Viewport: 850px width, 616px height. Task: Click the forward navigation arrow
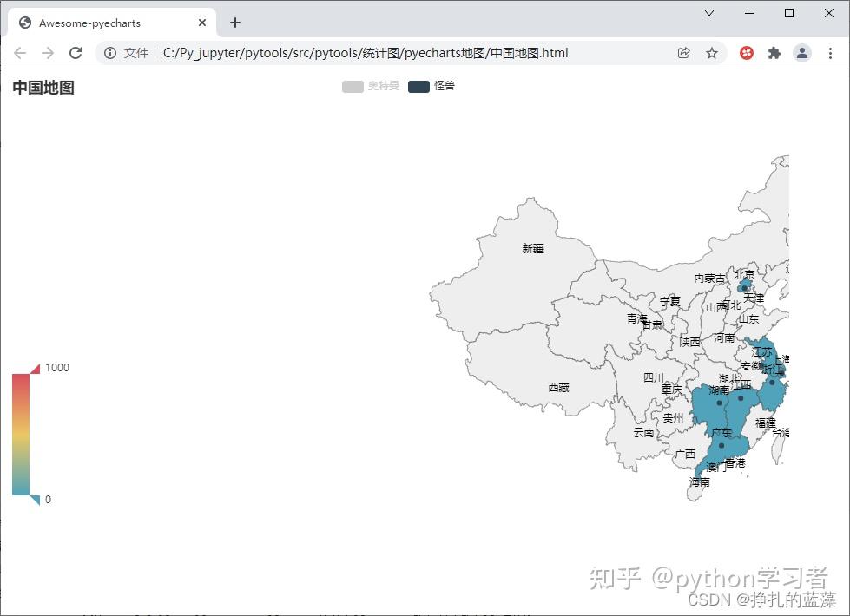(x=48, y=53)
